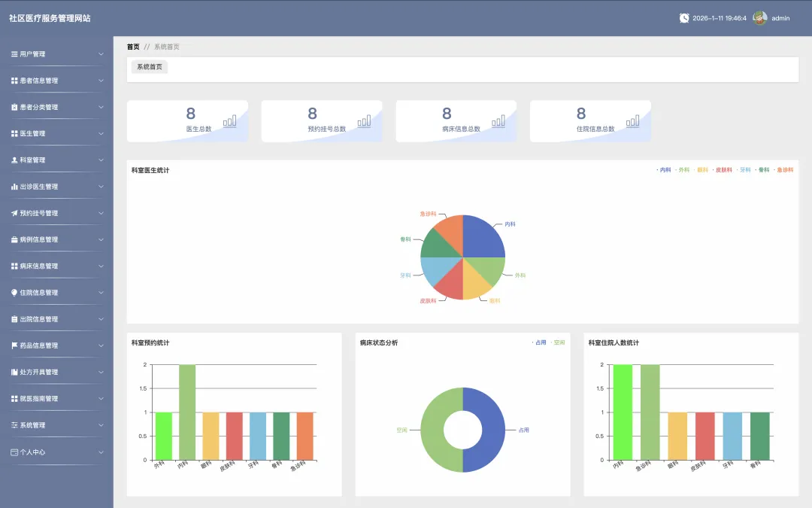812x508 pixels.
Task: Click the 系统首页 breadcrumb text
Action: 167,47
